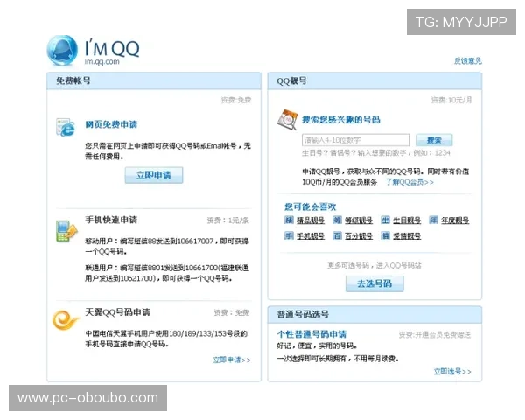
Task: Click the 个性普通号码申请 heading
Action: coord(311,334)
